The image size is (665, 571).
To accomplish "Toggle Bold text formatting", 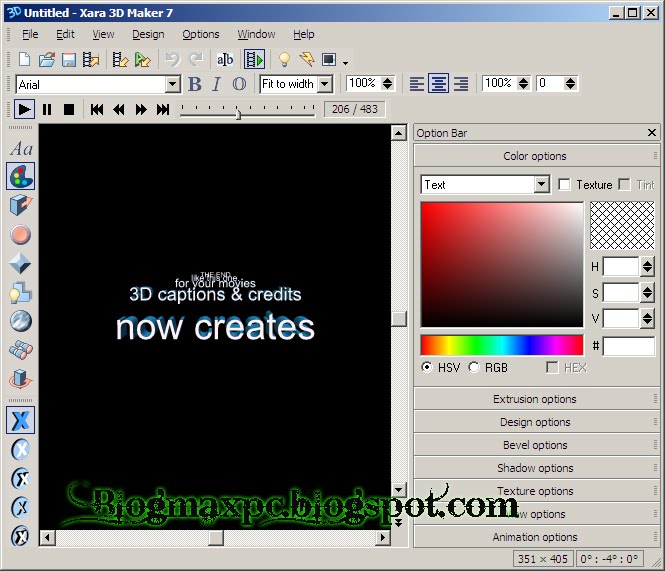I will 195,84.
